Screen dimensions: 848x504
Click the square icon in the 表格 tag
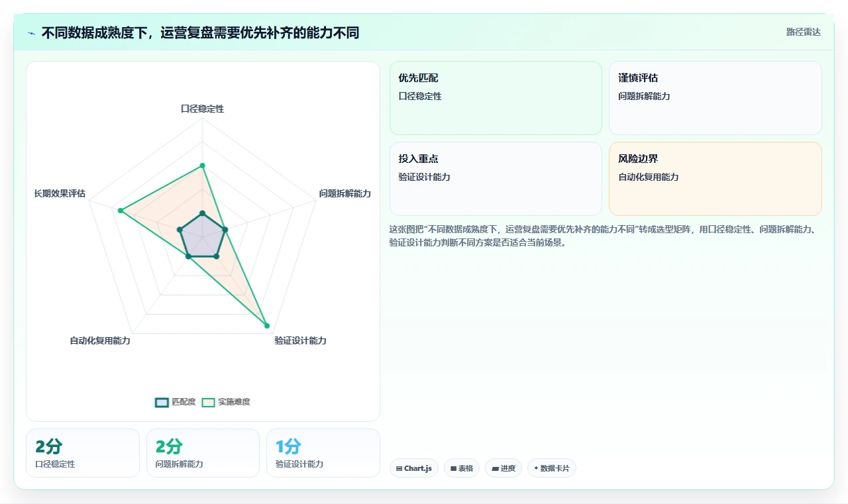453,468
